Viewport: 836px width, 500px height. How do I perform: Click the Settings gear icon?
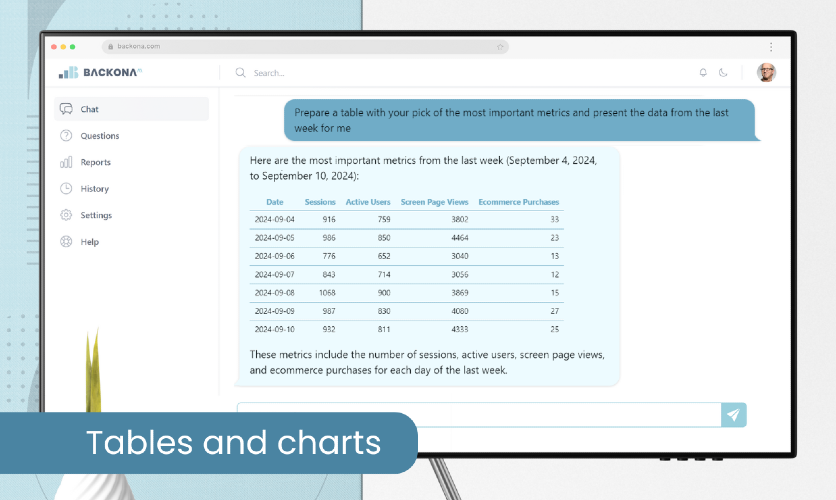point(66,215)
